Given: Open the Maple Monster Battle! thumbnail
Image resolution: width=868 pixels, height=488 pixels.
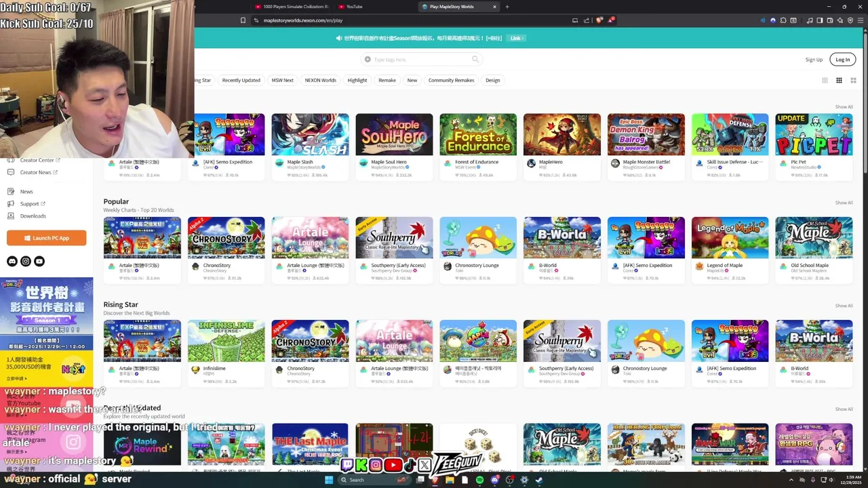Looking at the screenshot, I should pos(646,134).
